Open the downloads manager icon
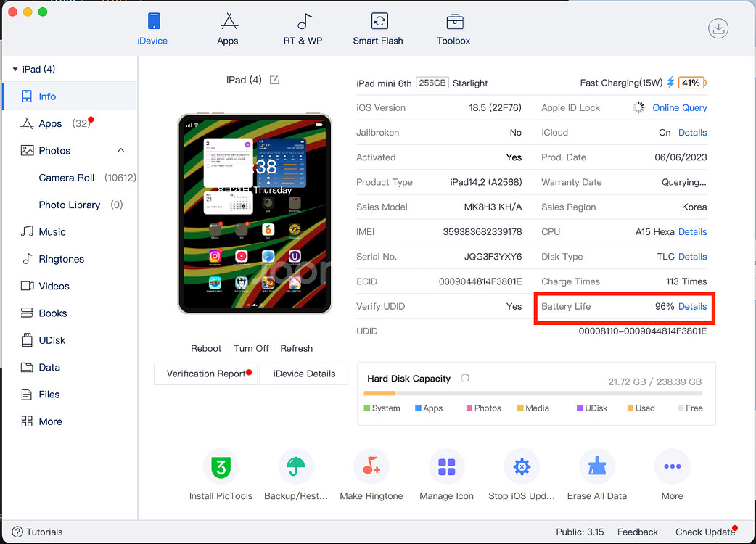This screenshot has width=756, height=544. click(x=718, y=28)
